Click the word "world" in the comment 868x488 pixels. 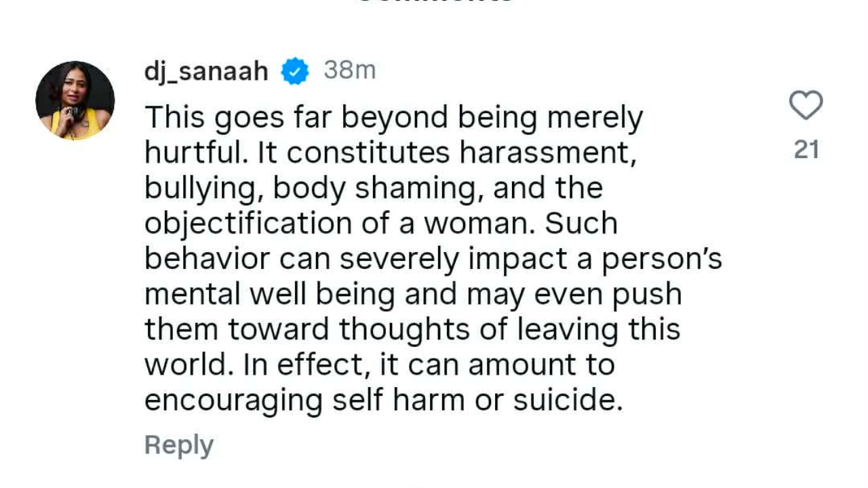(184, 365)
